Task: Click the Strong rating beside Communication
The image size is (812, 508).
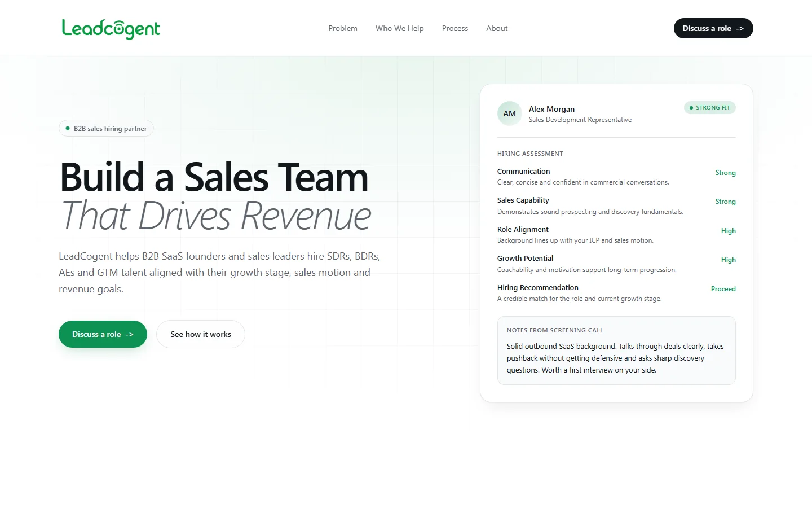Action: coord(726,173)
